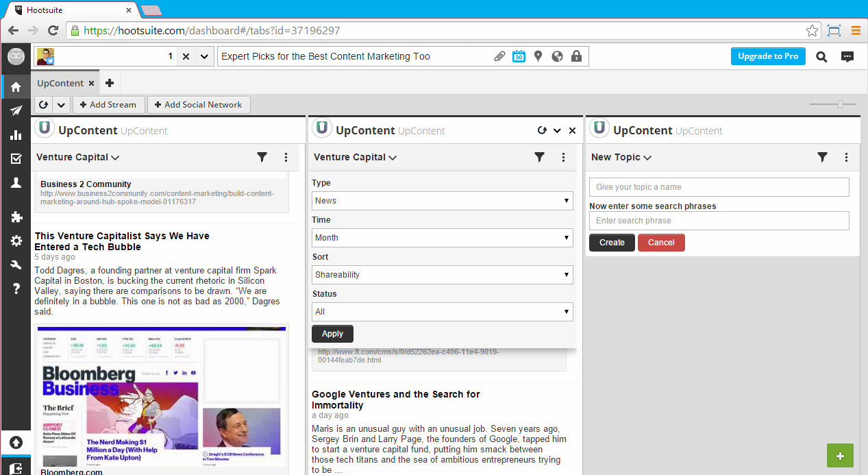Adjust the stream width slider
The image size is (868, 475).
pyautogui.click(x=840, y=104)
